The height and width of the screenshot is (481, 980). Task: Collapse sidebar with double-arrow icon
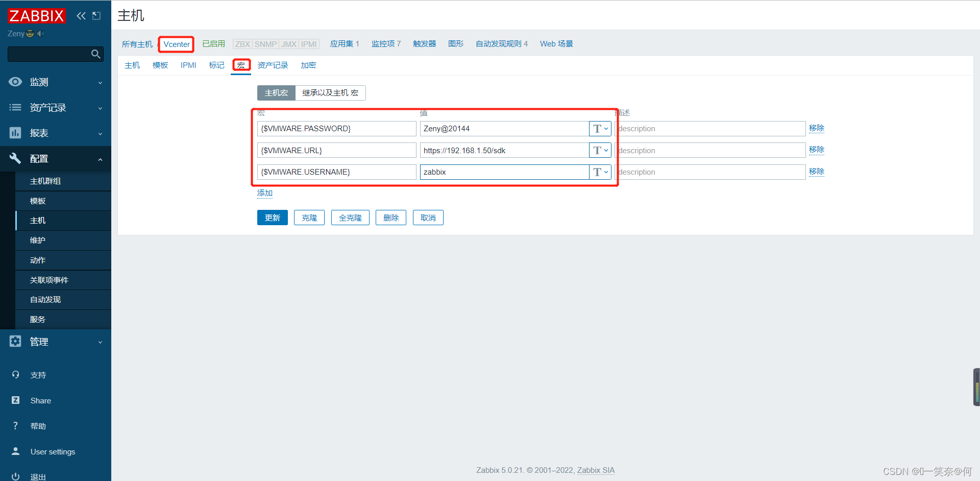[x=81, y=16]
